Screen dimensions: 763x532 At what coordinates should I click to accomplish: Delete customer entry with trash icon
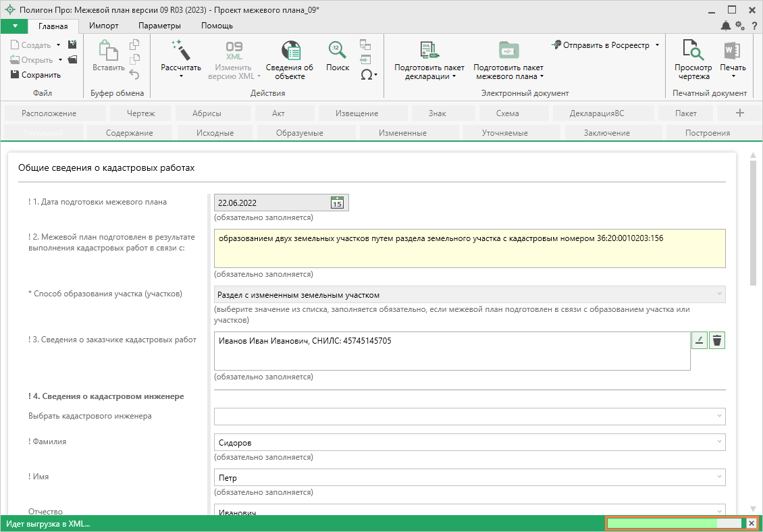pos(717,341)
